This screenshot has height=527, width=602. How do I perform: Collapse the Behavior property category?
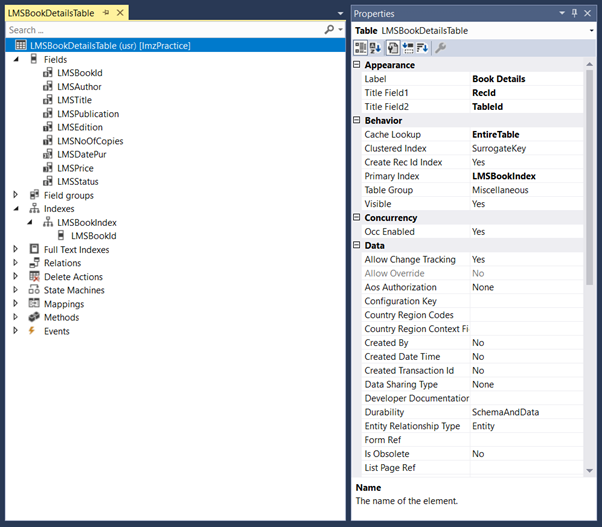(x=357, y=121)
